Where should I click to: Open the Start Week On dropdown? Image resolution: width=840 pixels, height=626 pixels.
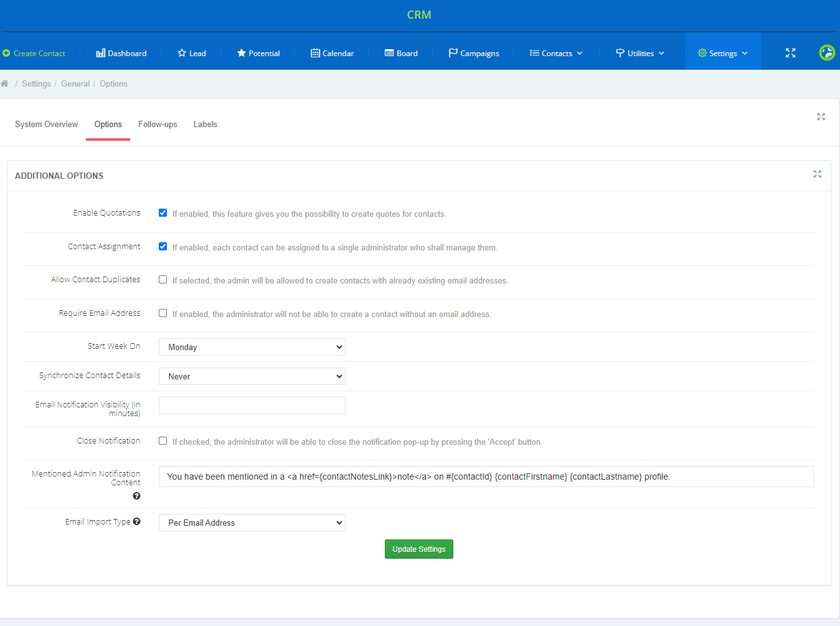(252, 347)
